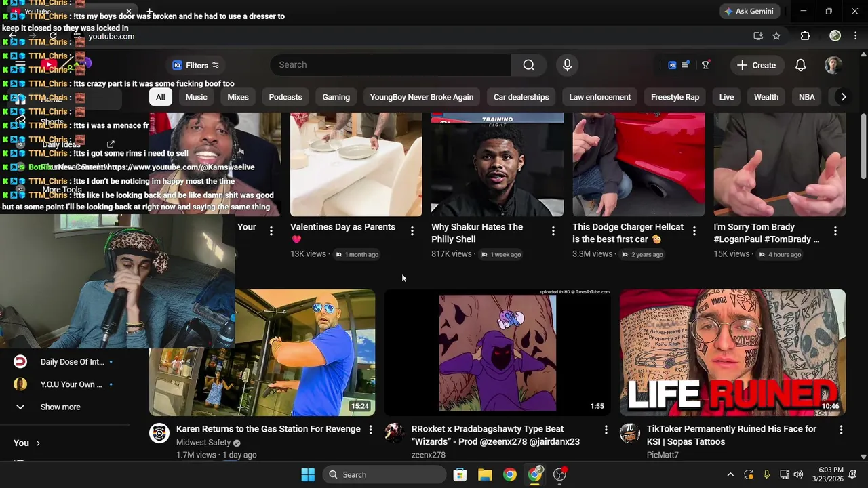The image size is (868, 488).
Task: Open options for Dodge Charger Hellcat video
Action: (x=694, y=231)
